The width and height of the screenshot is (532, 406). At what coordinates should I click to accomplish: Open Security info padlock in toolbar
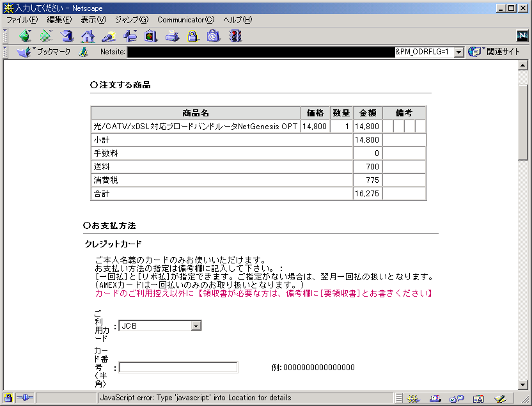[192, 36]
